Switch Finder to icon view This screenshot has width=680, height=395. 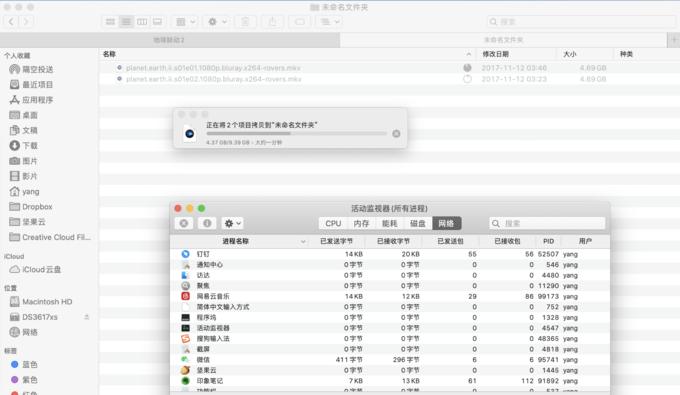pos(110,21)
